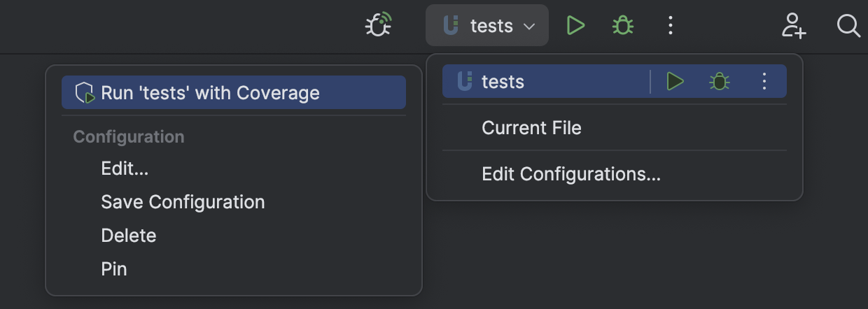The height and width of the screenshot is (309, 868).
Task: Open Edit Configurations... dialog
Action: click(570, 174)
